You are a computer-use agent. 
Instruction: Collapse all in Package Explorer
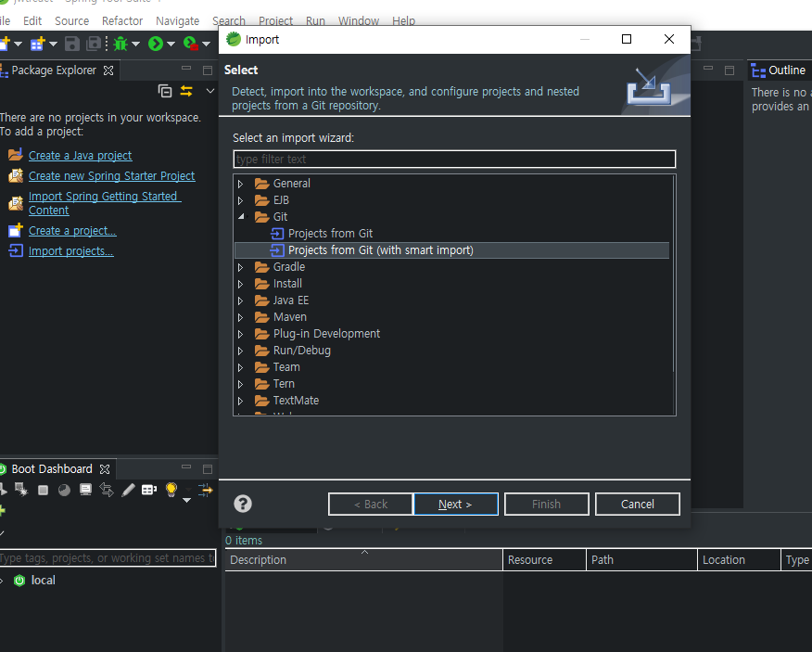(165, 91)
